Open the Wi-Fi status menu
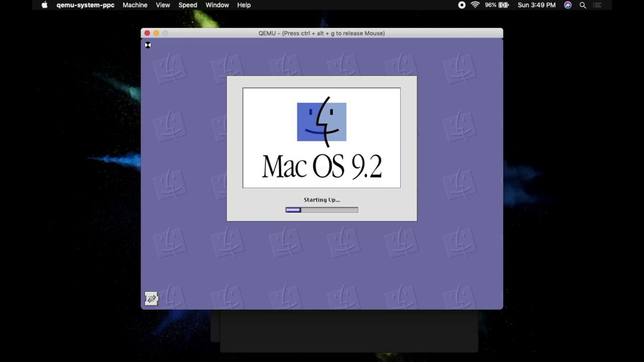The width and height of the screenshot is (644, 362). click(x=475, y=5)
